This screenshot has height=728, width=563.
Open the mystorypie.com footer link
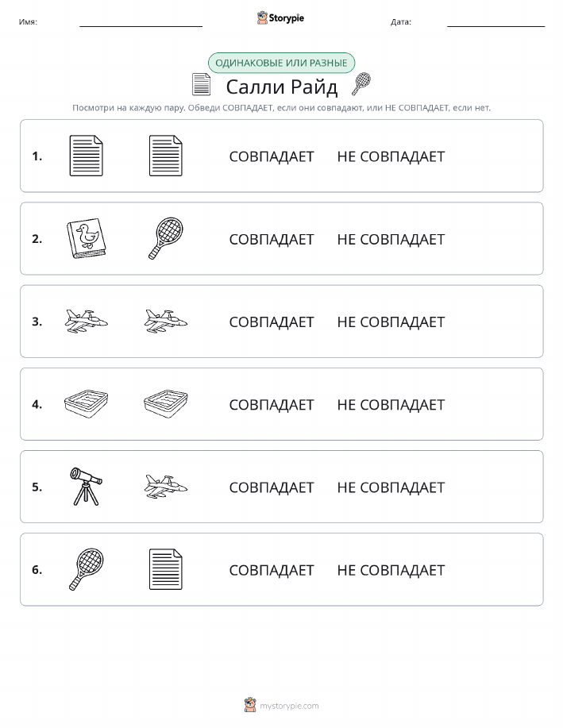[x=289, y=706]
